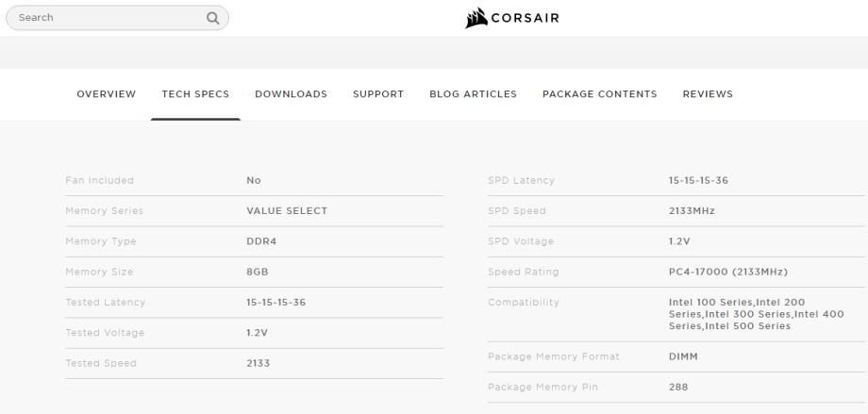Open the Blog Articles tab
This screenshot has height=414, width=868.
(x=473, y=94)
